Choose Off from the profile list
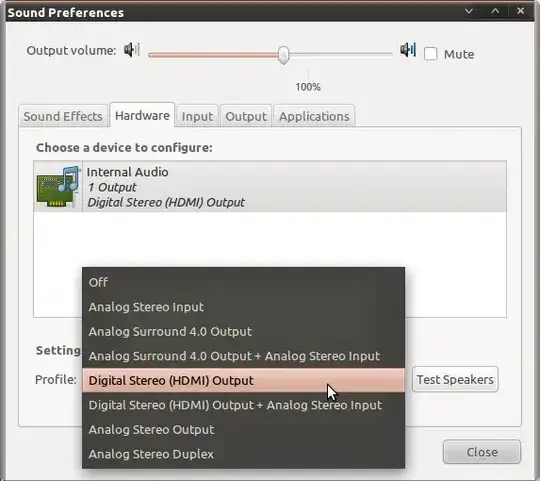Image resolution: width=540 pixels, height=481 pixels. tap(243, 283)
